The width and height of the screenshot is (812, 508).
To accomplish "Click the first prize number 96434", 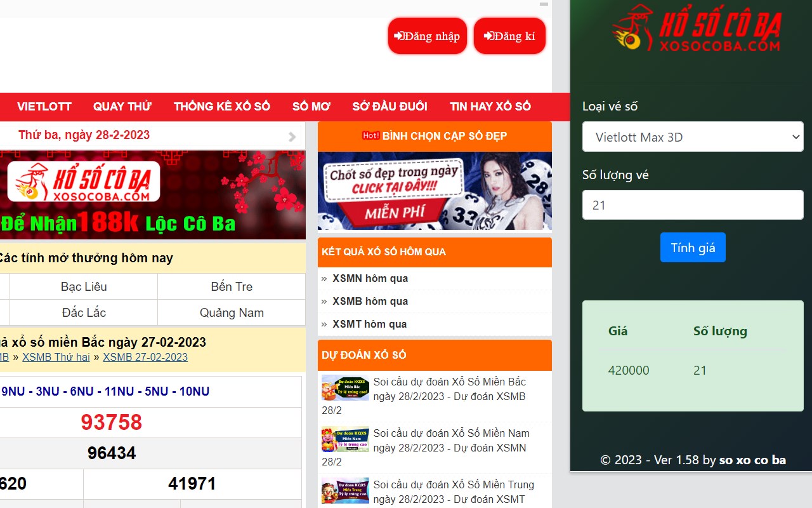I will coord(112,453).
